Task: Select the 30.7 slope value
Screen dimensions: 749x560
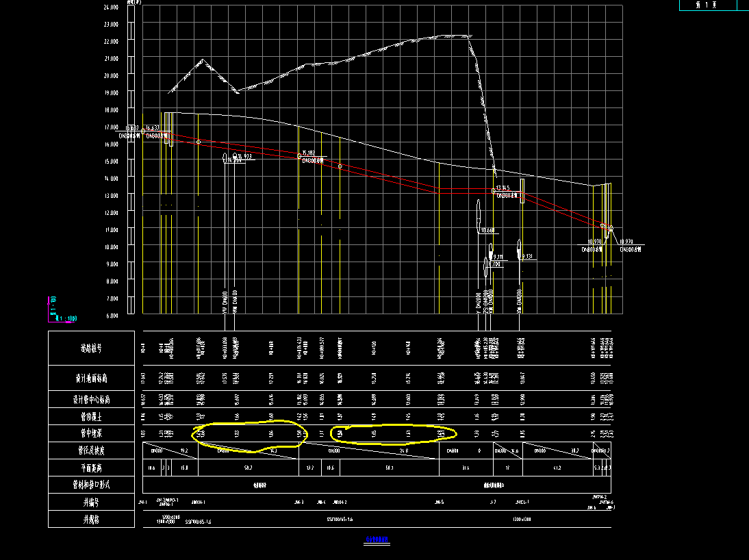Action: 574,450
